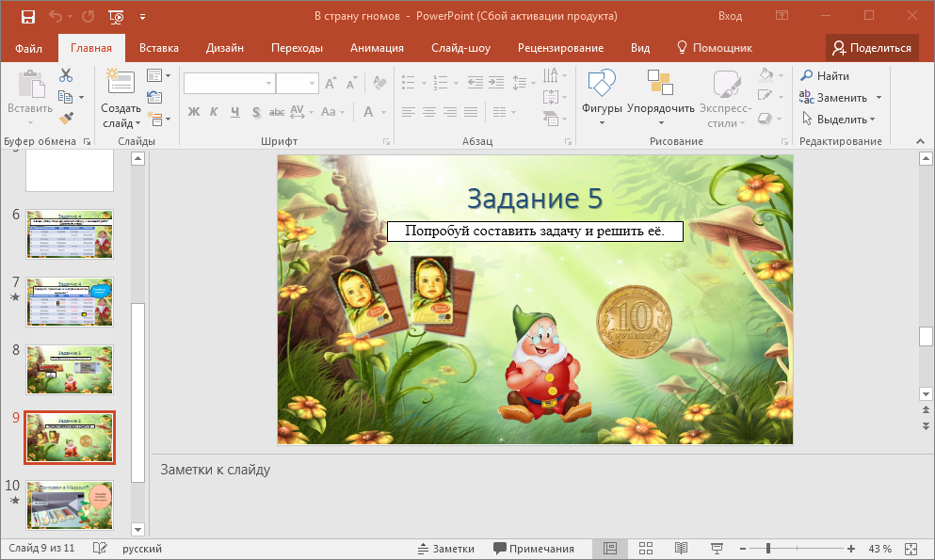
Task: Toggle Заметки notes pane
Action: point(446,549)
